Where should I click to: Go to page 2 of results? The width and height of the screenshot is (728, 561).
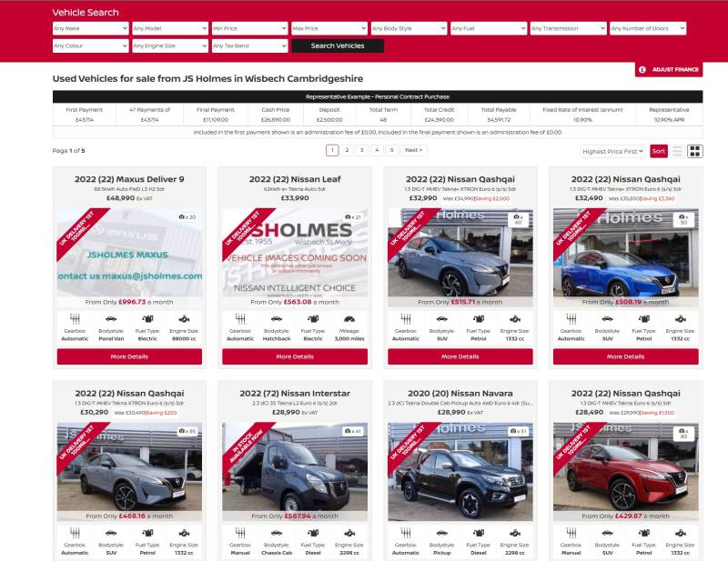347,150
